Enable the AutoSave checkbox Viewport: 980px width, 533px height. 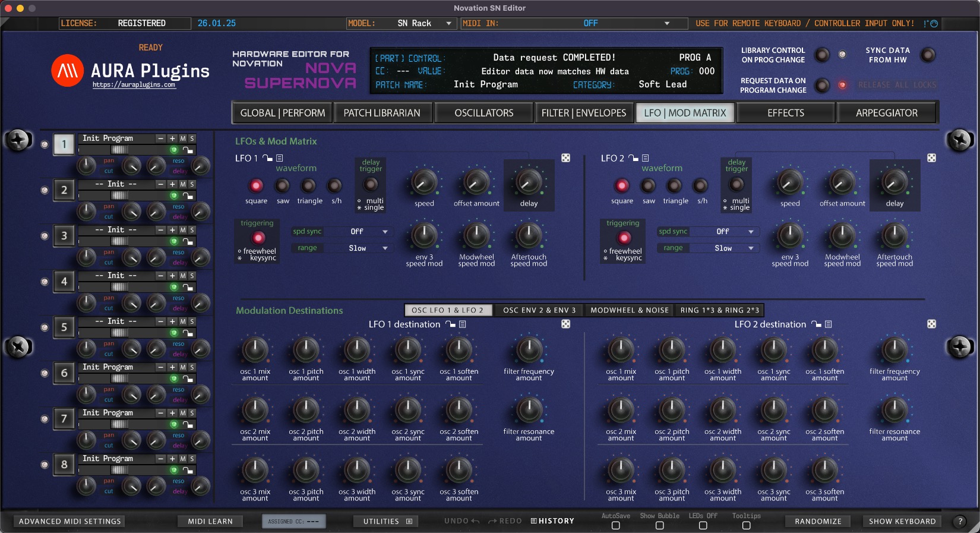tap(615, 525)
